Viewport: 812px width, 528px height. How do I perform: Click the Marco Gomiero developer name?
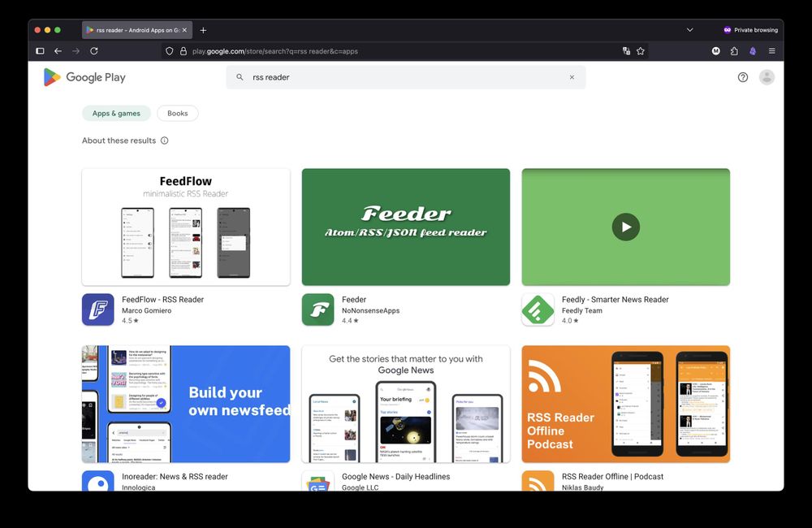pyautogui.click(x=146, y=310)
